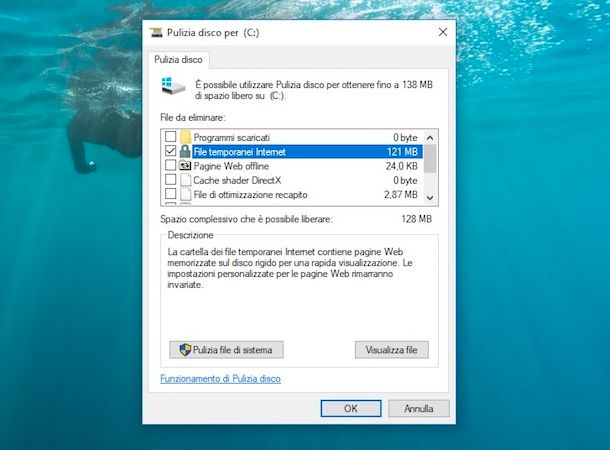
Task: Click the Disk Cleanup title bar icon
Action: point(156,33)
